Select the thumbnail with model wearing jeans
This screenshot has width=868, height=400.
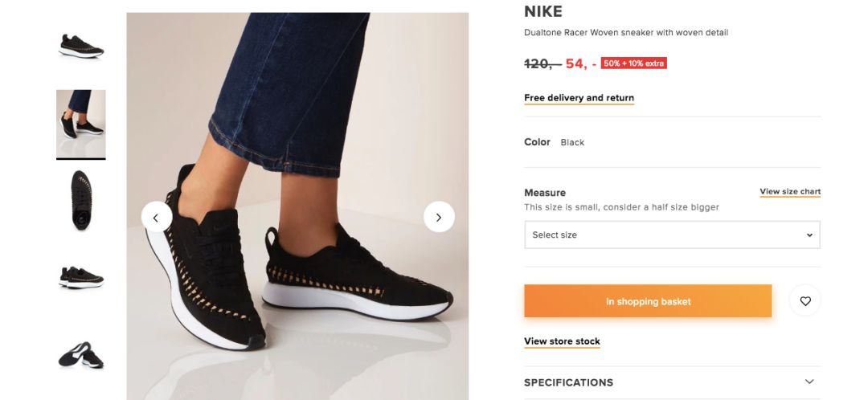[81, 124]
